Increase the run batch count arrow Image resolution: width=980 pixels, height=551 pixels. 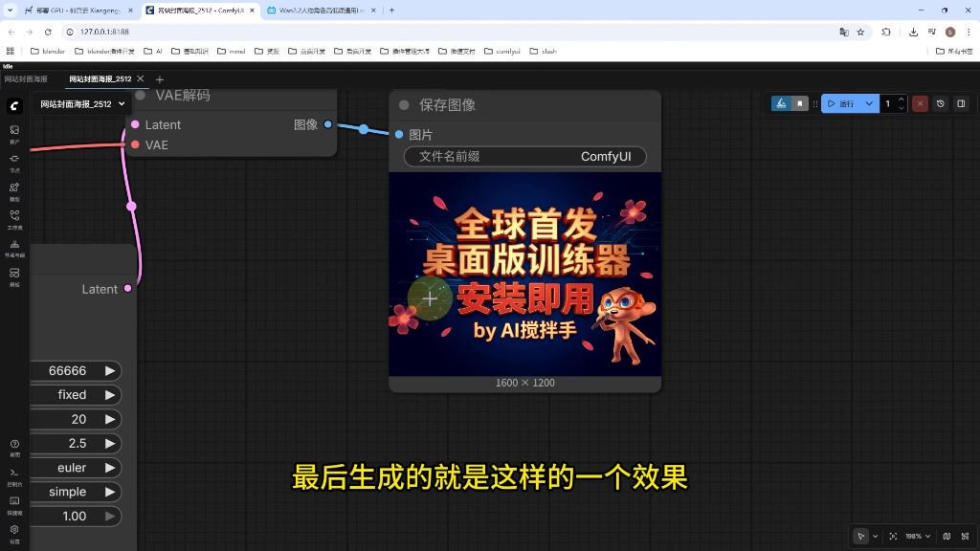tap(901, 99)
